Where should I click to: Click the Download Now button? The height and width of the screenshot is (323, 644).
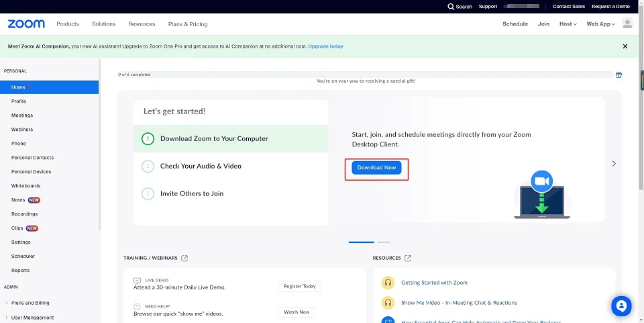(x=376, y=168)
